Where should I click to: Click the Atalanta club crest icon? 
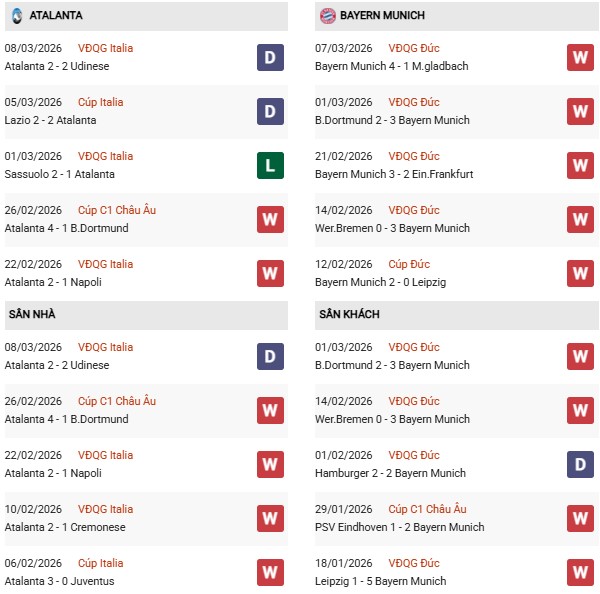coord(17,16)
